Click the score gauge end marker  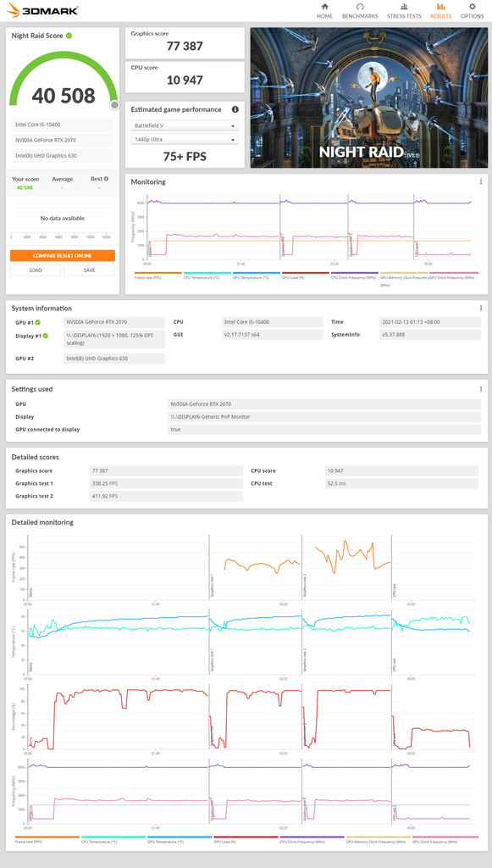(114, 105)
